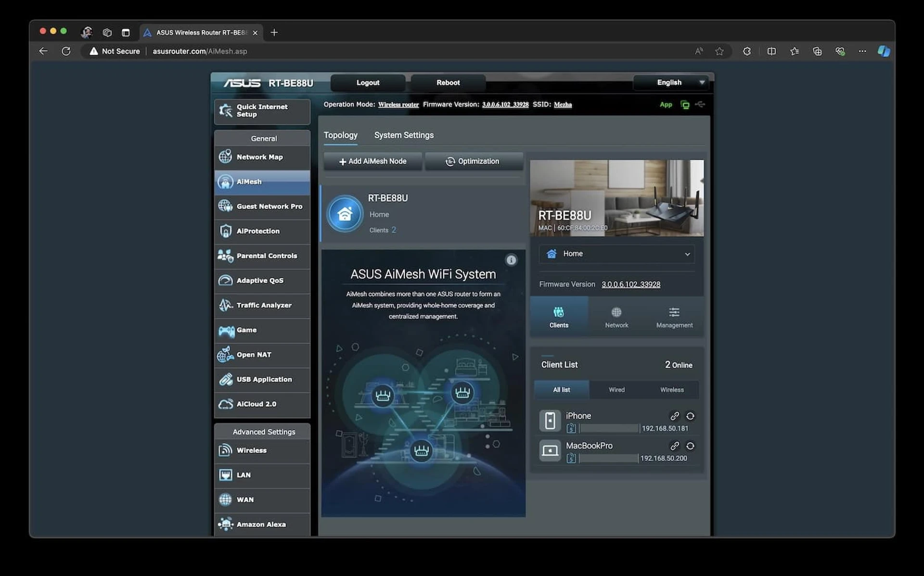Open Traffic Analyzer

click(262, 306)
